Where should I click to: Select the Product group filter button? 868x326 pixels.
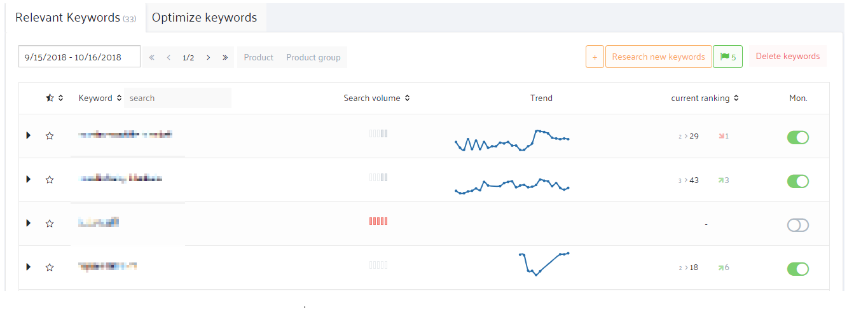click(313, 57)
